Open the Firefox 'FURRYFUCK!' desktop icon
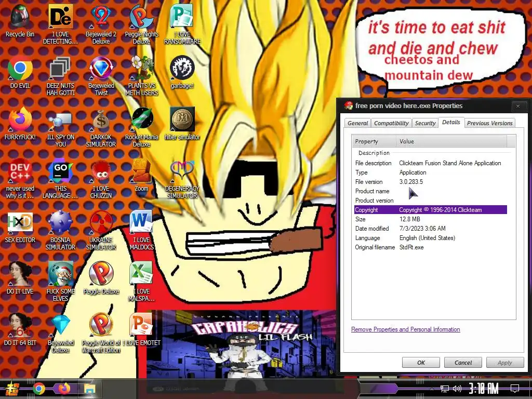The width and height of the screenshot is (532, 399). (x=20, y=124)
